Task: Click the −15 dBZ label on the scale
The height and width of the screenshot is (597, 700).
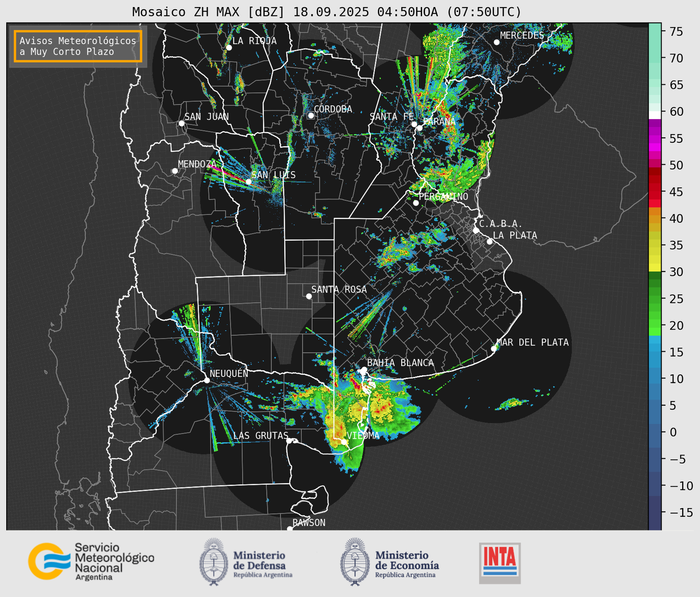Action: [x=681, y=512]
